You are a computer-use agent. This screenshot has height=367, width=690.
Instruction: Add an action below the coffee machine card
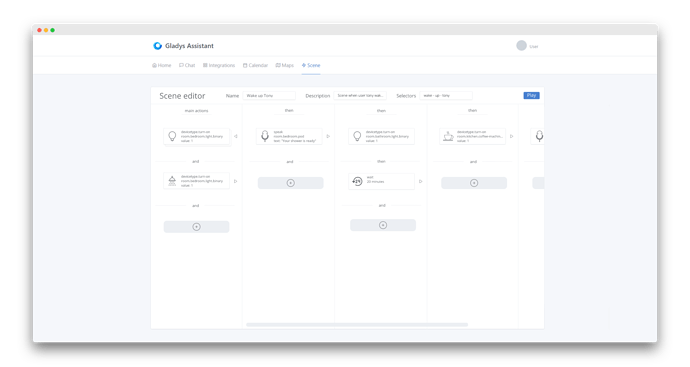474,183
